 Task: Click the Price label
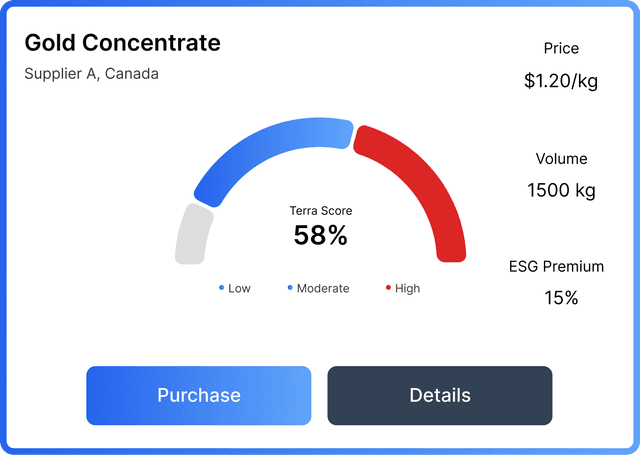(561, 48)
